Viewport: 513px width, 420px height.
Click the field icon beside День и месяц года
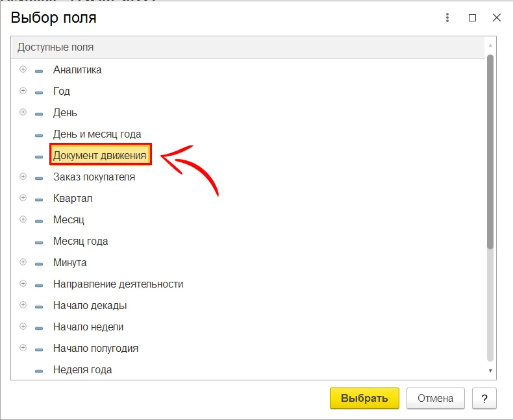tap(39, 134)
